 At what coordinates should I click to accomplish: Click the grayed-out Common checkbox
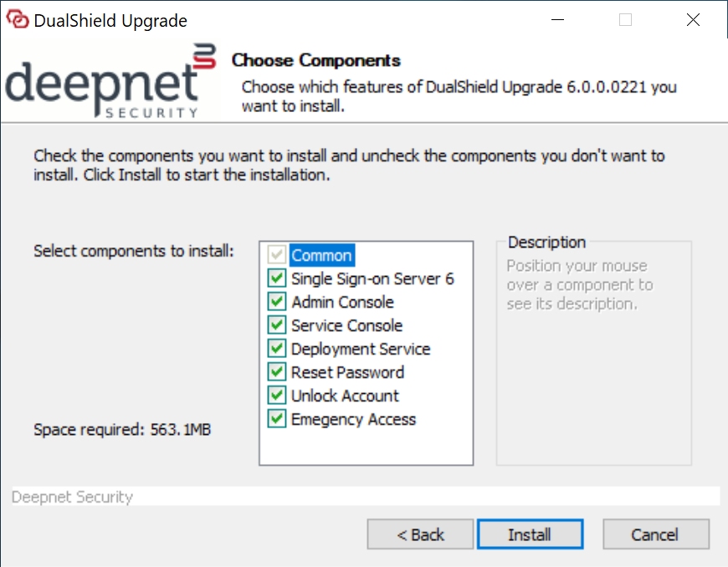click(x=276, y=255)
